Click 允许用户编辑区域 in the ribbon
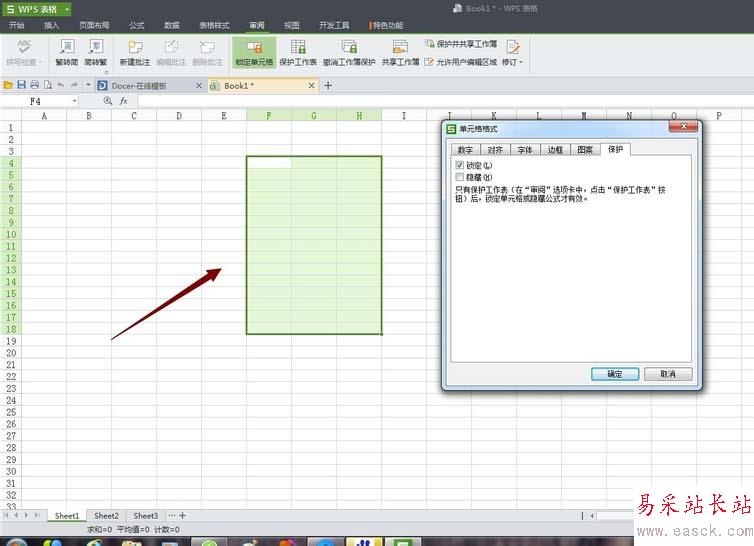Viewport: 754px width, 546px height. (461, 62)
